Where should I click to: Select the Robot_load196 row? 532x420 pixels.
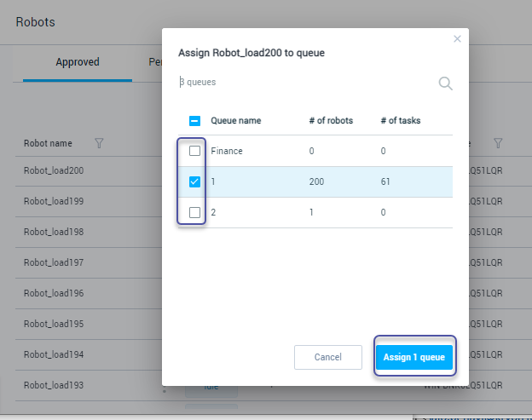(x=54, y=293)
